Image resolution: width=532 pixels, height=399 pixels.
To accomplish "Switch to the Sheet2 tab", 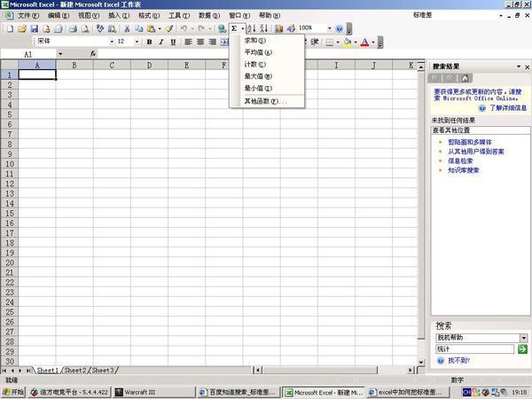I will [74, 370].
